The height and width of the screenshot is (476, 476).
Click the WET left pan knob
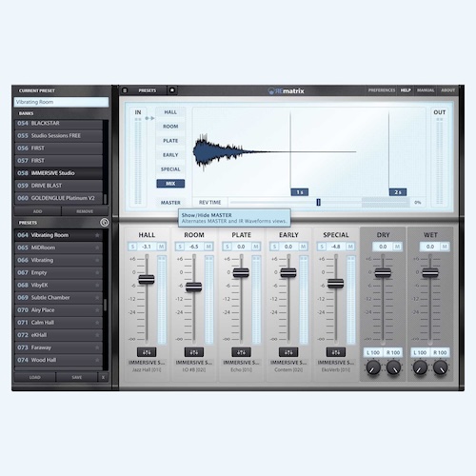(420, 367)
